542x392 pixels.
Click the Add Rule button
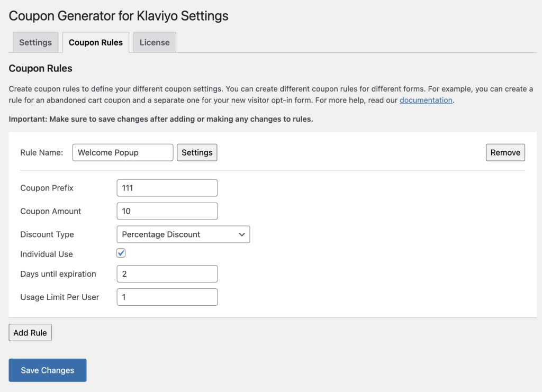tap(30, 333)
